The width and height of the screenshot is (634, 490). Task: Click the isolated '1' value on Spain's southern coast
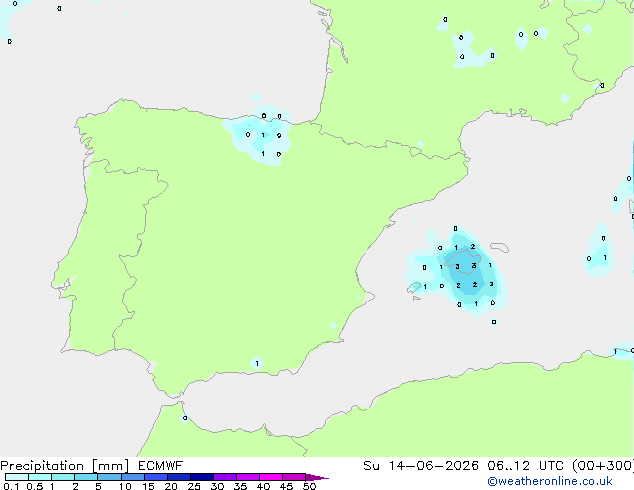[x=257, y=363]
